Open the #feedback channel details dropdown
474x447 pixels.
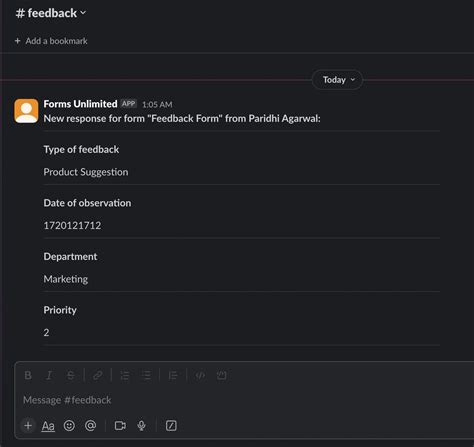[51, 13]
